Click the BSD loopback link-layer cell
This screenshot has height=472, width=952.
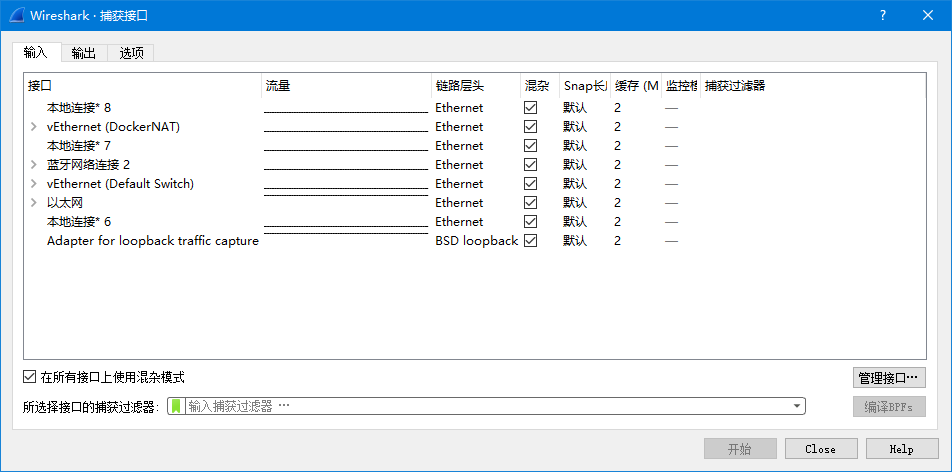(477, 241)
